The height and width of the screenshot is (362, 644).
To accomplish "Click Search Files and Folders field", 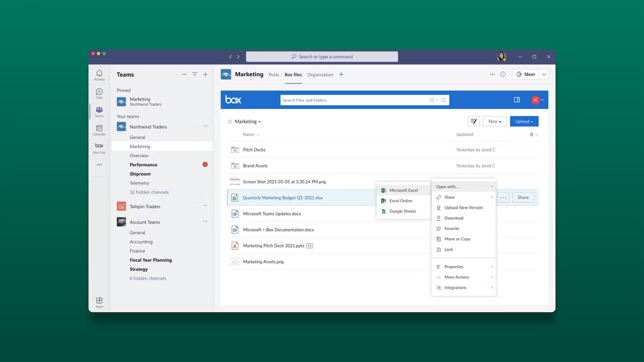I will coord(365,100).
